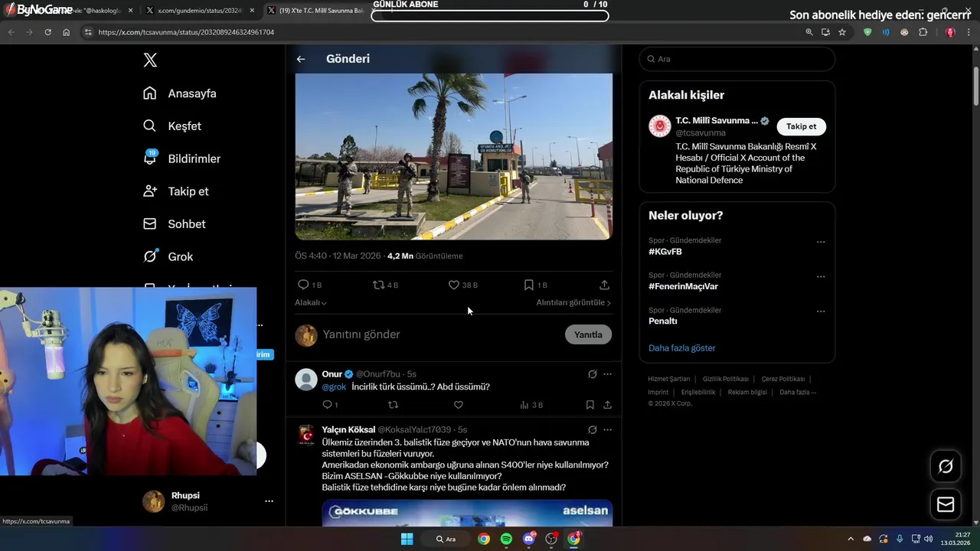This screenshot has width=980, height=551.
Task: Open more options for Penaltı trend
Action: click(821, 311)
